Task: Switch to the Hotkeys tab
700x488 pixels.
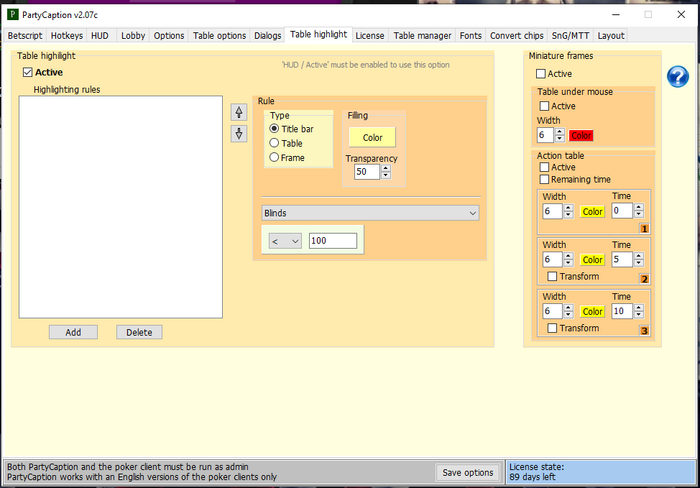Action: (x=67, y=36)
